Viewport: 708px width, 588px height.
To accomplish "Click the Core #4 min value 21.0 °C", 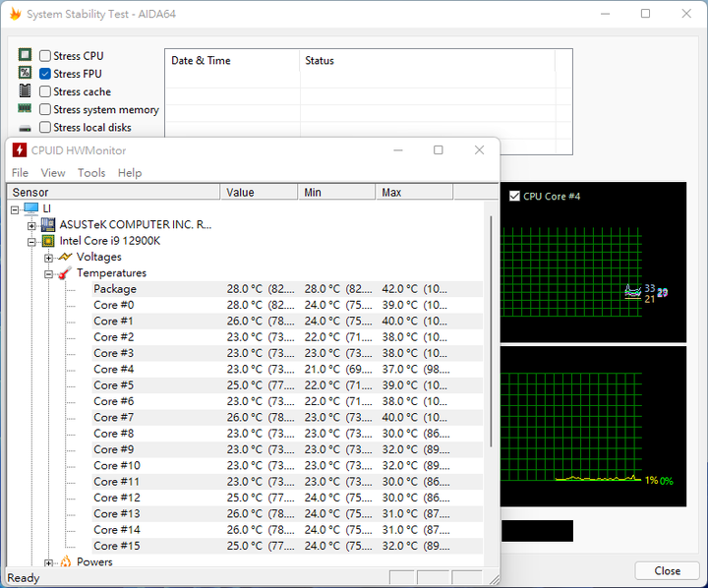I will click(x=322, y=370).
